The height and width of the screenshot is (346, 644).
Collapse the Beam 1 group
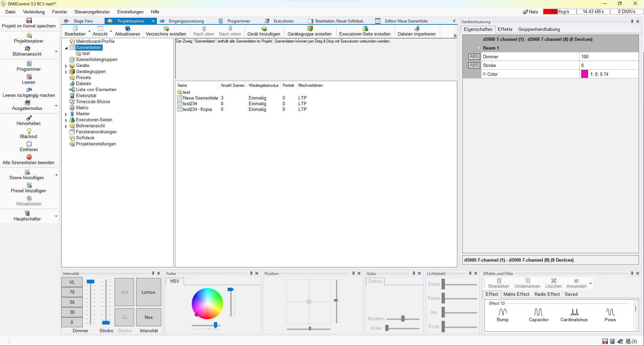[x=478, y=48]
